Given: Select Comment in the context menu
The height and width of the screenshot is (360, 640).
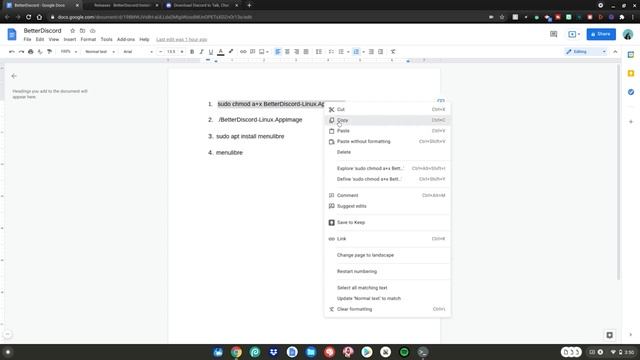Looking at the screenshot, I should click(387, 196).
